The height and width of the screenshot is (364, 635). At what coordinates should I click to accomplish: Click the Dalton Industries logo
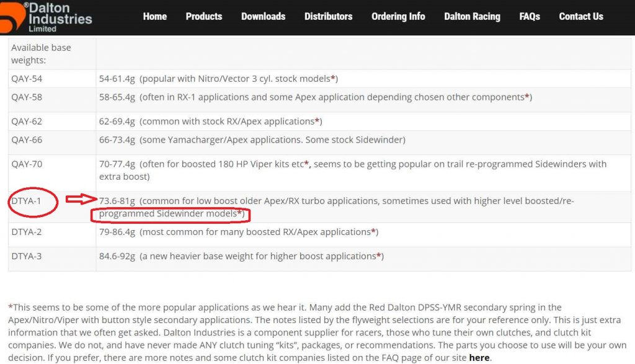[46, 17]
